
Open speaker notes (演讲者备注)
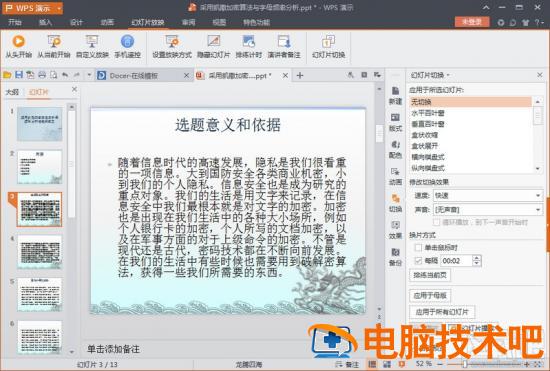point(284,46)
